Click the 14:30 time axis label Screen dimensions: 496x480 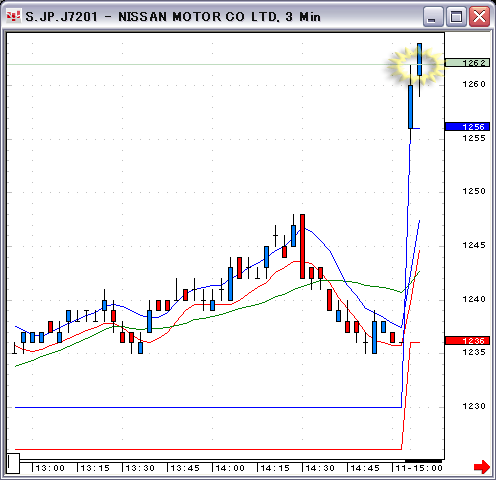320,468
